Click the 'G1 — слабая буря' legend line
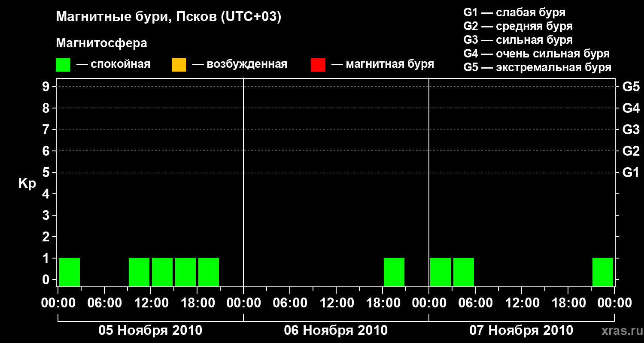Image resolution: width=644 pixels, height=343 pixels. pyautogui.click(x=514, y=12)
